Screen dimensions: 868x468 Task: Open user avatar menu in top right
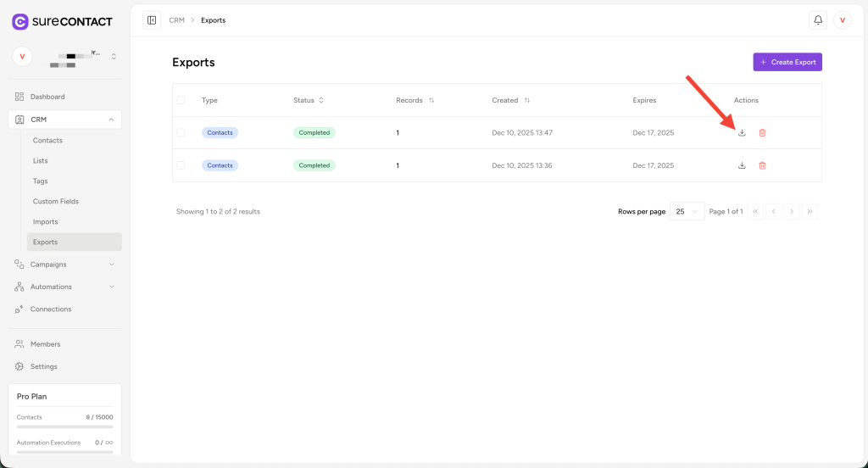pyautogui.click(x=842, y=19)
